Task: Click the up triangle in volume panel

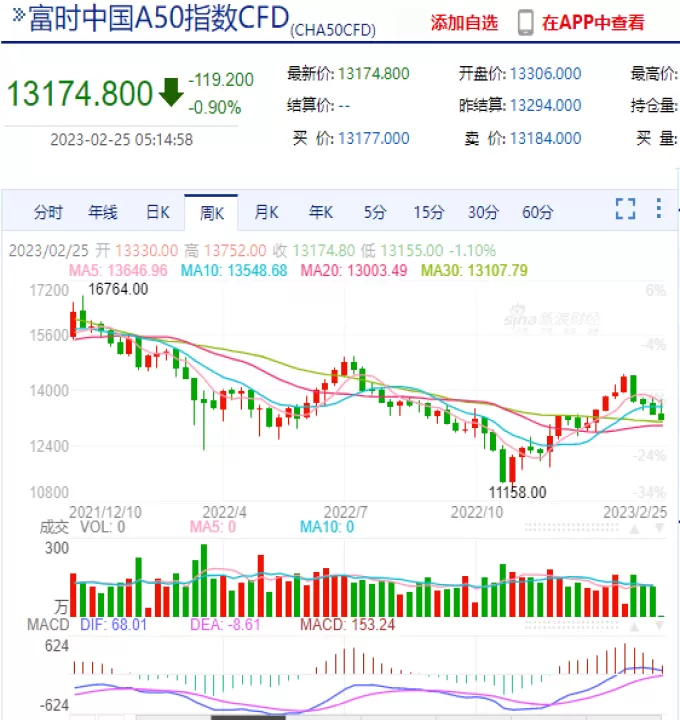Action: click(x=635, y=529)
